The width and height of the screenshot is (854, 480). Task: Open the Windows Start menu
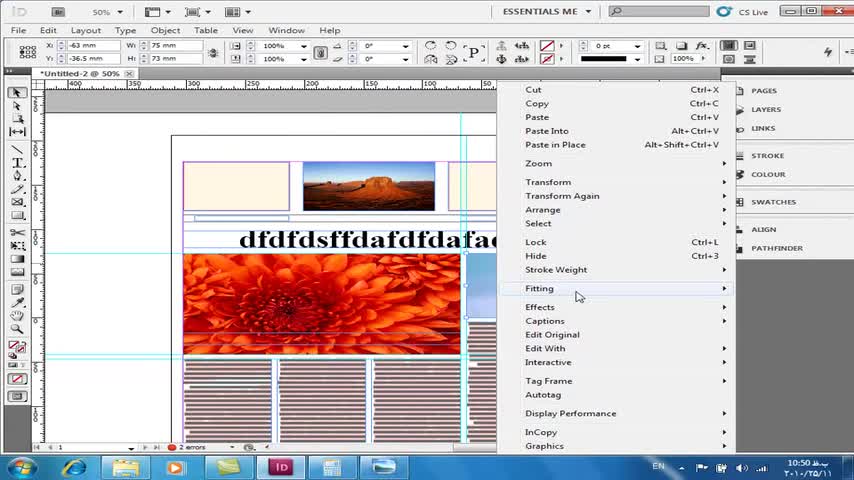[22, 467]
